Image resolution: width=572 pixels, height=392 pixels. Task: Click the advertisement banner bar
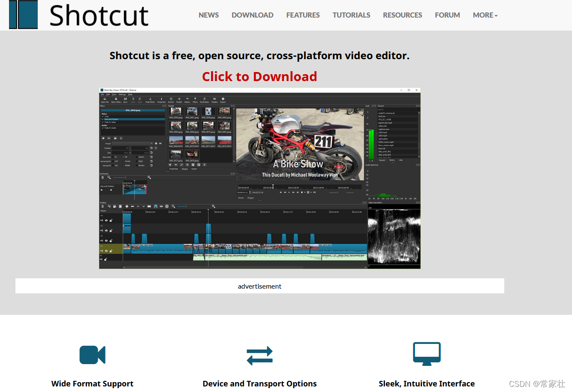click(260, 286)
